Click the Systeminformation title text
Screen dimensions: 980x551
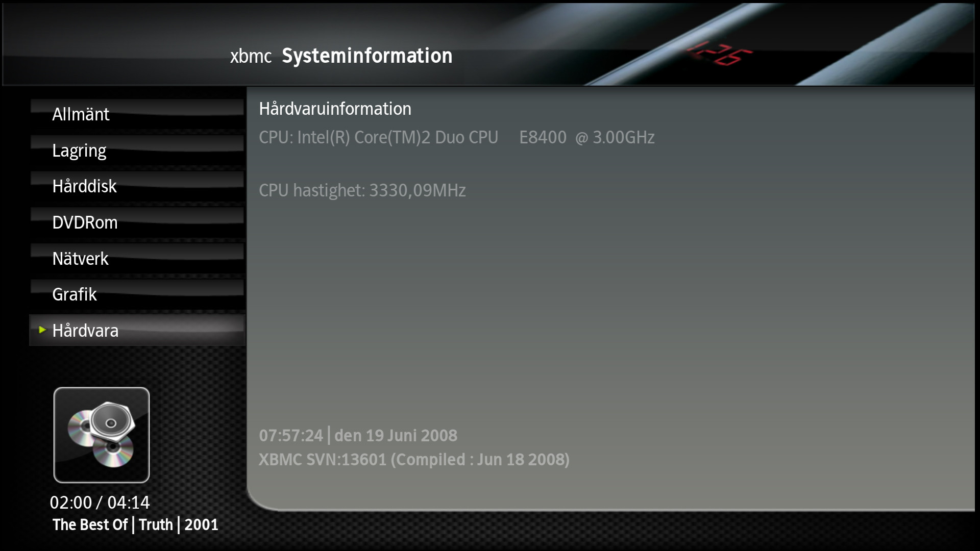[367, 56]
